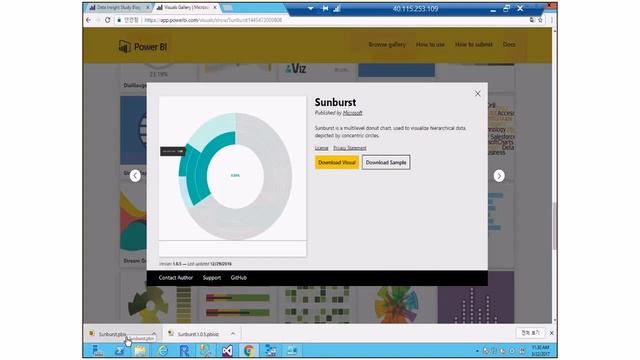Click the colorful radial chart thumbnail
This screenshot has height=360, width=640.
coord(396,305)
